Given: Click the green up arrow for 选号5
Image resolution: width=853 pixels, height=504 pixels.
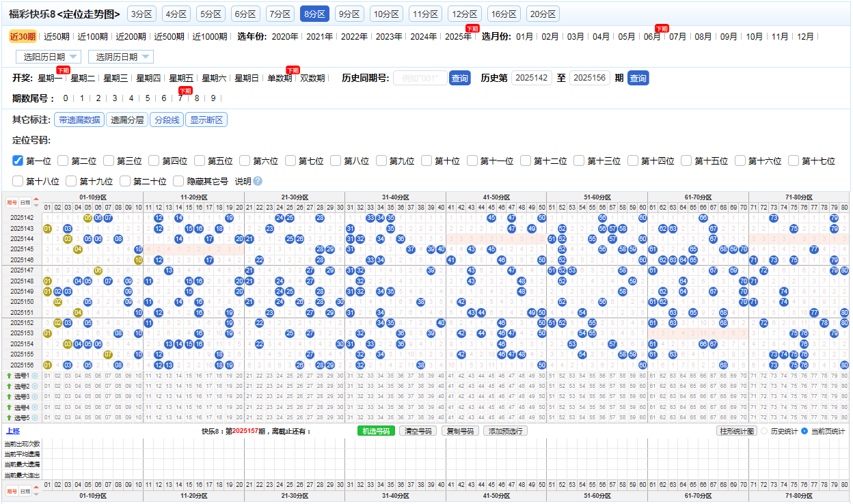Looking at the screenshot, I should click(9, 418).
